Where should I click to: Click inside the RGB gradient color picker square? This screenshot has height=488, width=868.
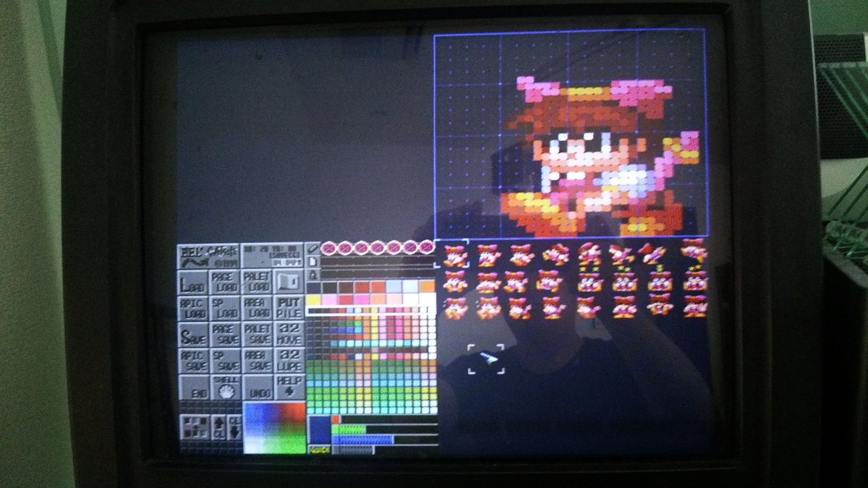(274, 428)
